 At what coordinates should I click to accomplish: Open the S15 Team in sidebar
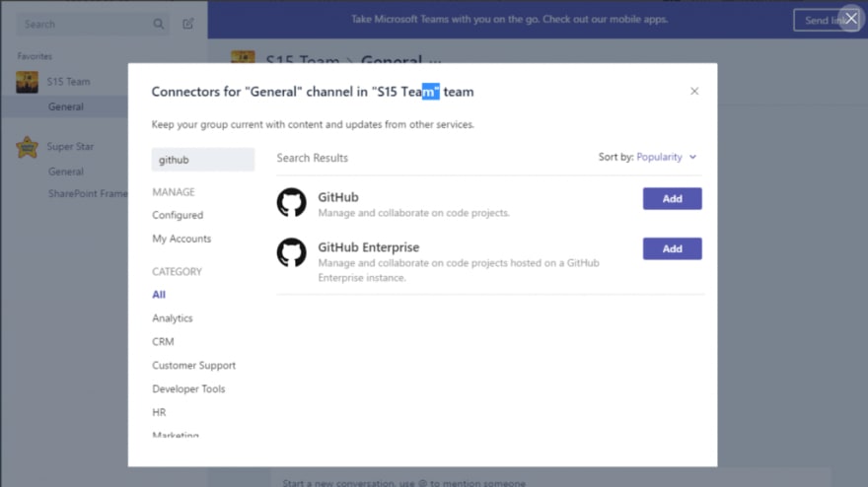[68, 82]
